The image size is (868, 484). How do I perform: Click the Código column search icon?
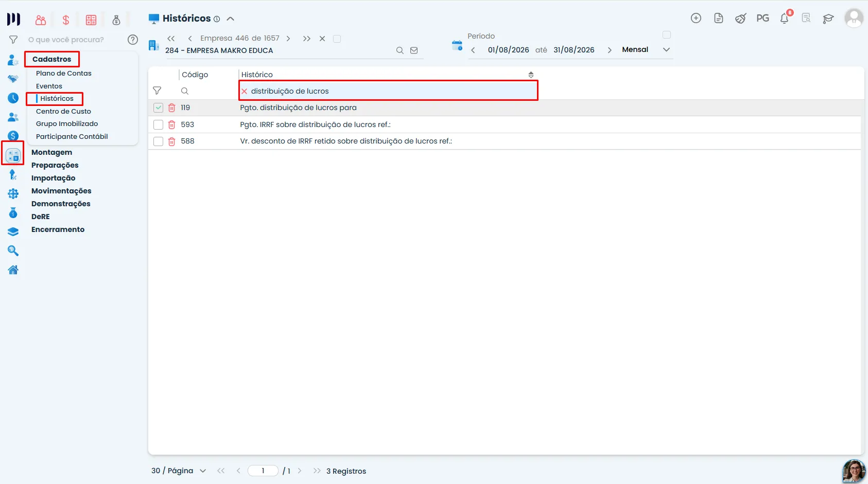[185, 91]
